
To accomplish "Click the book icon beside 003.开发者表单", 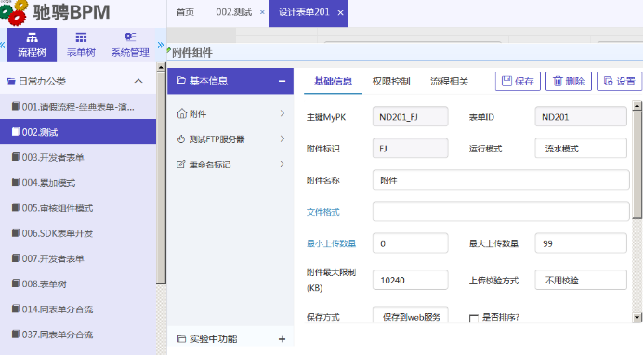I will pos(16,157).
